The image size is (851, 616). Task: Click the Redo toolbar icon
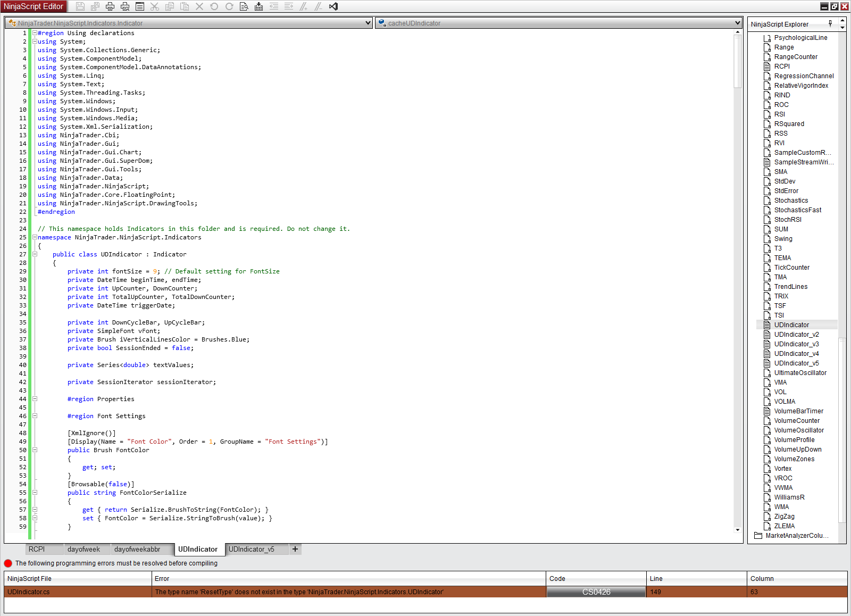click(x=229, y=6)
